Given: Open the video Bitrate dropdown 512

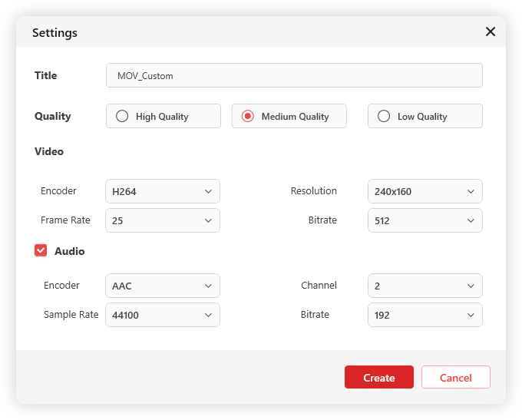Looking at the screenshot, I should point(425,220).
